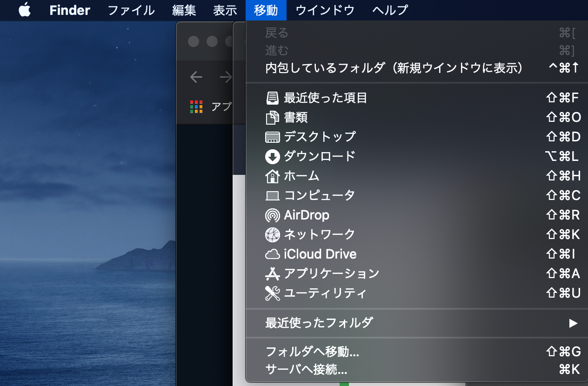Choose デスクトップ from the menu
The image size is (588, 386).
coord(417,137)
